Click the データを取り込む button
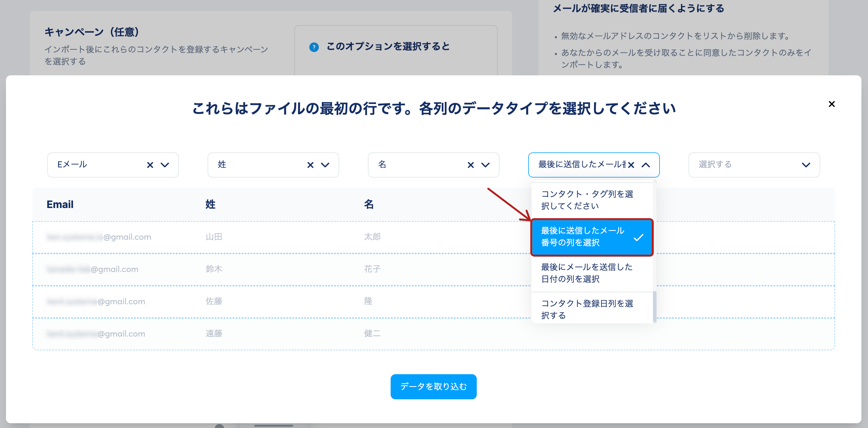Viewport: 868px width, 428px height. pos(433,386)
